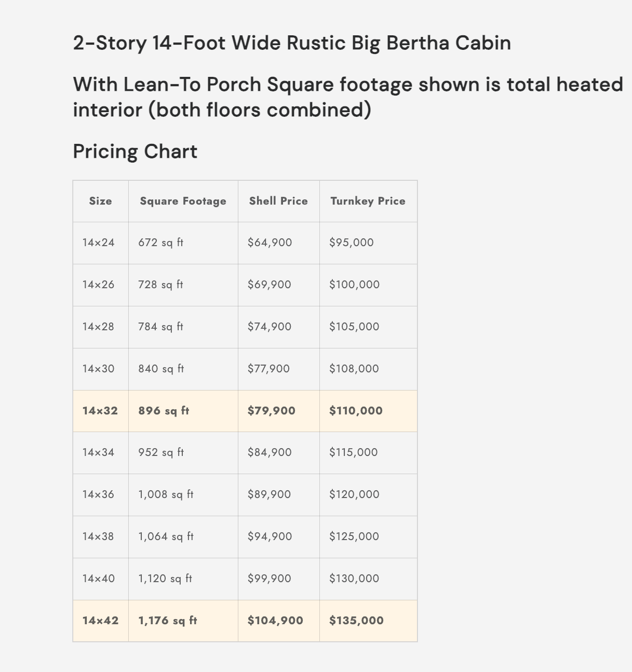Click the Shell Price column header
This screenshot has width=632, height=672.
point(278,201)
